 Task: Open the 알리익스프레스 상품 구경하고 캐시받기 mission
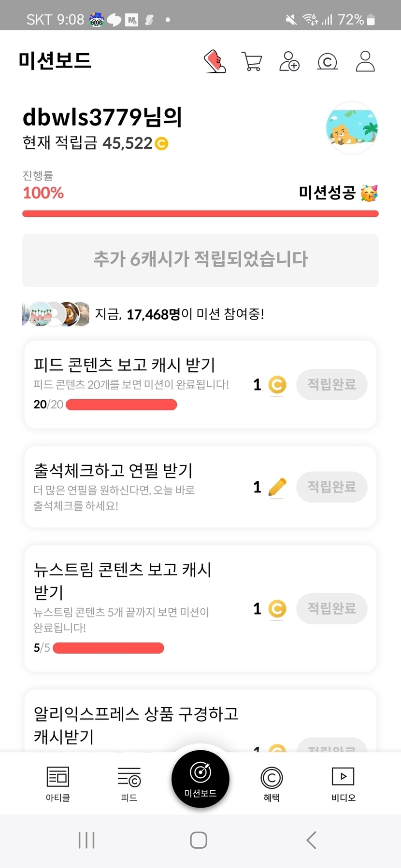click(x=136, y=724)
